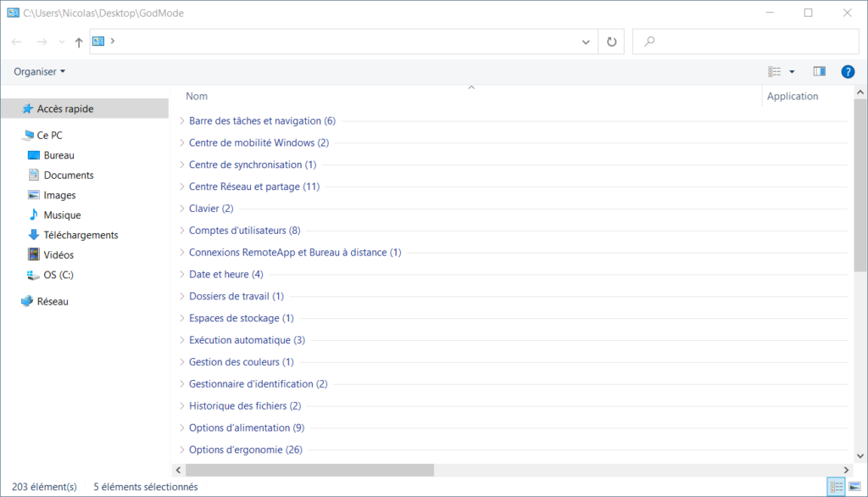
Task: Go forward using the forward arrow
Action: [42, 42]
